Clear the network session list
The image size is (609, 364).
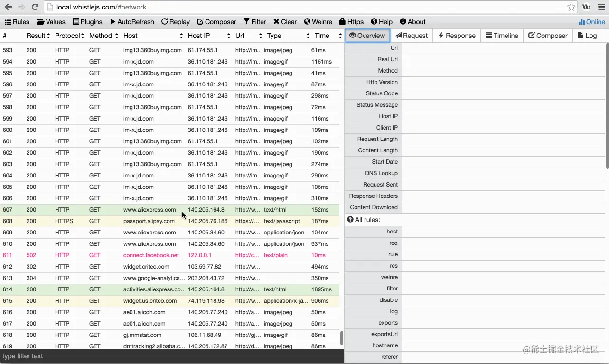click(x=285, y=22)
